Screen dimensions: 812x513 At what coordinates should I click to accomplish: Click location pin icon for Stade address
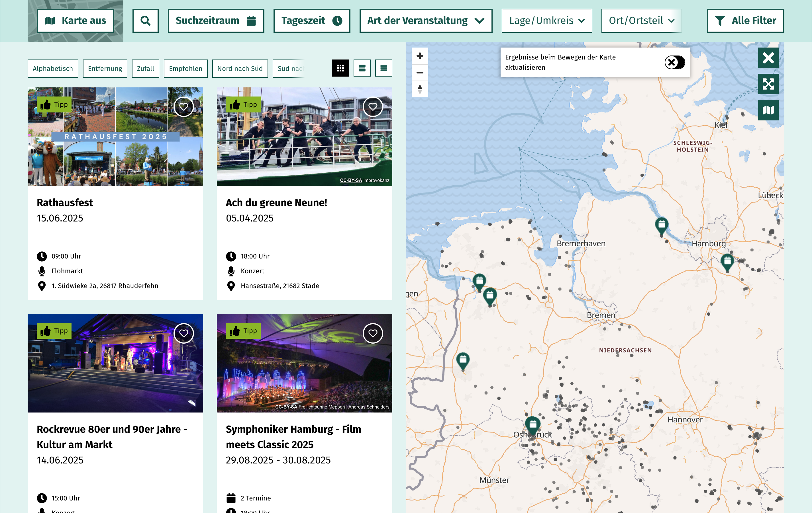point(231,286)
